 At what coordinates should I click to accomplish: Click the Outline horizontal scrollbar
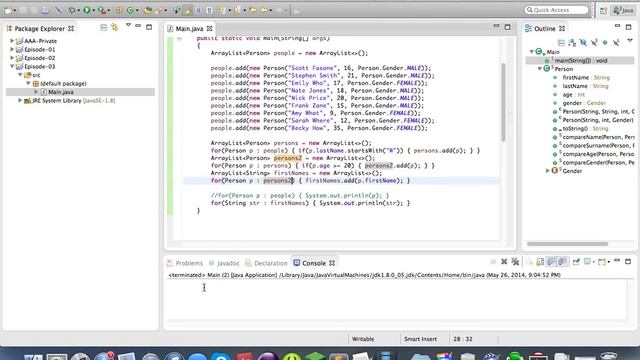point(567,244)
